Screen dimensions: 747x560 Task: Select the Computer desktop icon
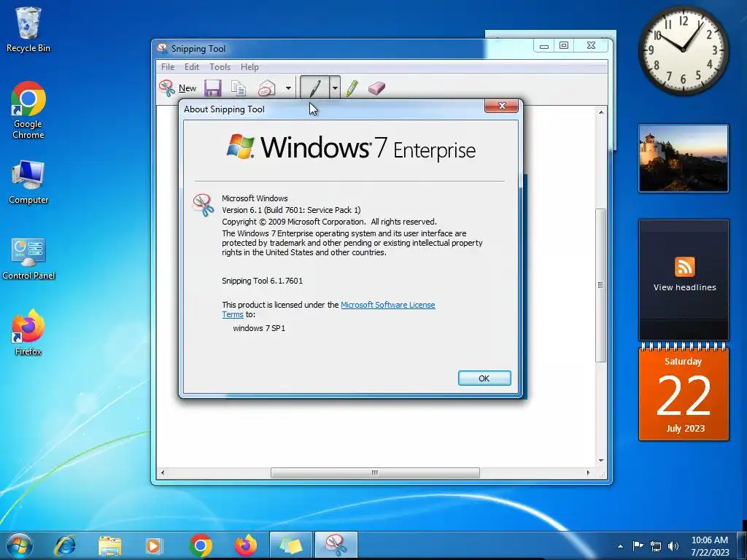coord(28,182)
